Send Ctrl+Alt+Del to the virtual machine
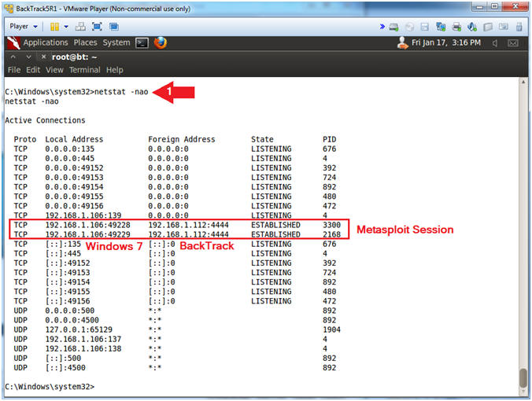 tap(80, 27)
